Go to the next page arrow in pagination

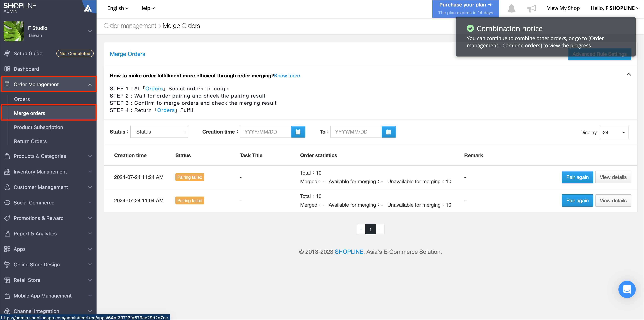[x=380, y=229]
